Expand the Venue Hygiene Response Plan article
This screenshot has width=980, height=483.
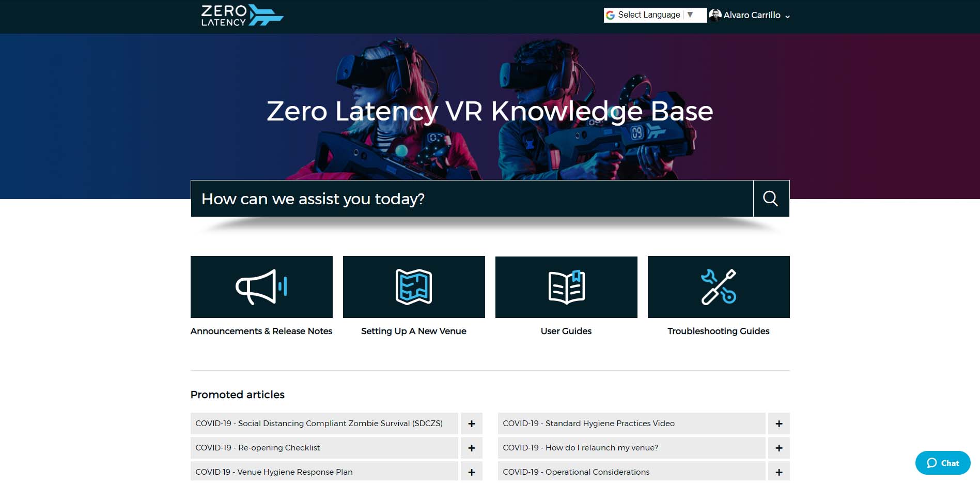[472, 472]
